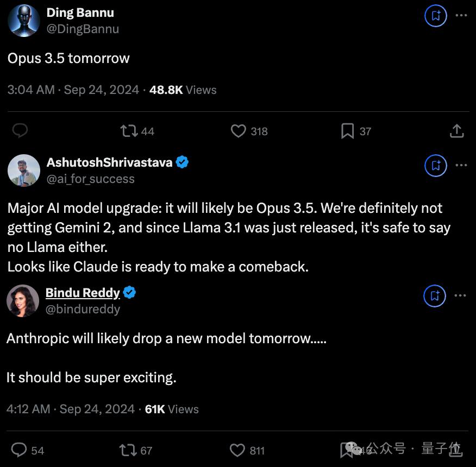This screenshot has height=467, width=476.
Task: Click AshutoshShrivastava's profile avatar
Action: [x=24, y=170]
